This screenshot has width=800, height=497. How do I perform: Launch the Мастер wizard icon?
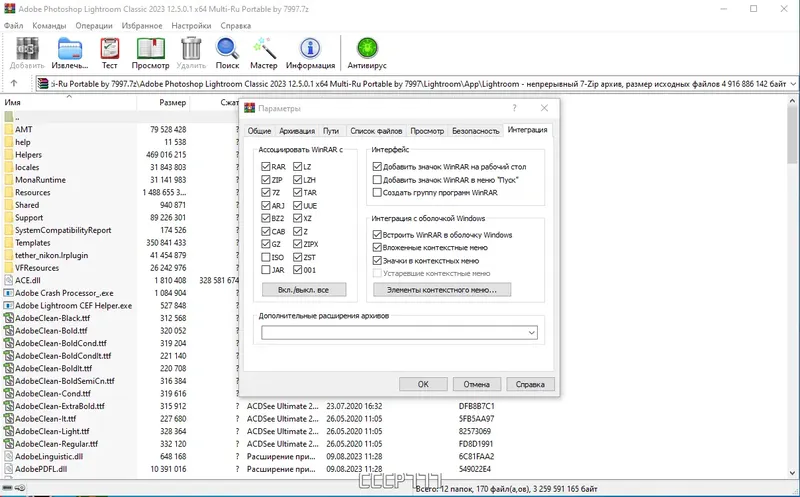tap(264, 48)
